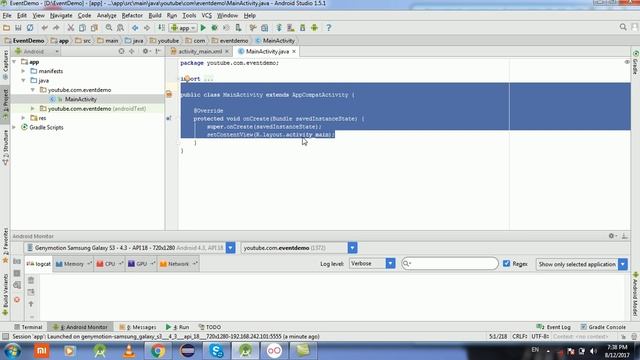640x360 pixels.
Task: Click the red terminate application icon
Action: (17, 300)
